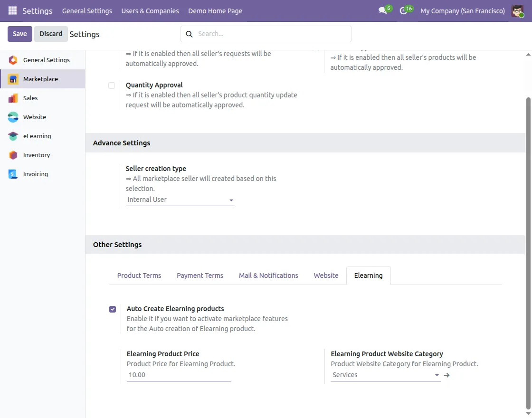Click the Website globe icon
This screenshot has width=532, height=418.
(13, 117)
